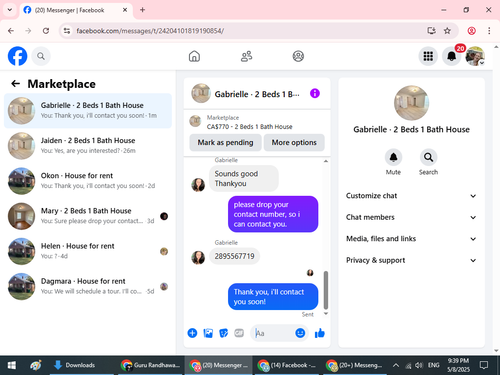Click the address bar URL

pyautogui.click(x=150, y=31)
